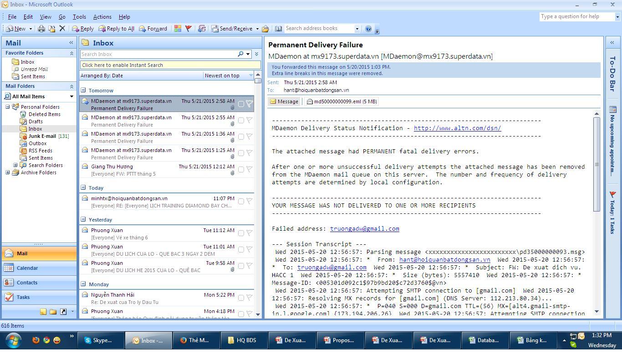Click the task flag icon on the To-Do Bar
The width and height of the screenshot is (622, 364).
[612, 194]
